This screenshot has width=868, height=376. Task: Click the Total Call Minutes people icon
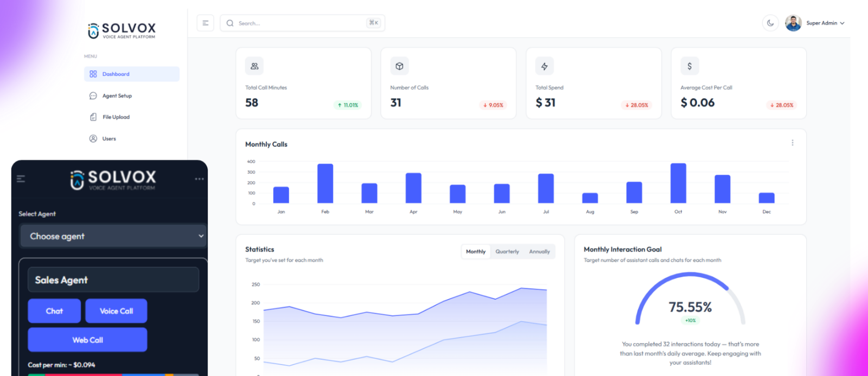[254, 66]
